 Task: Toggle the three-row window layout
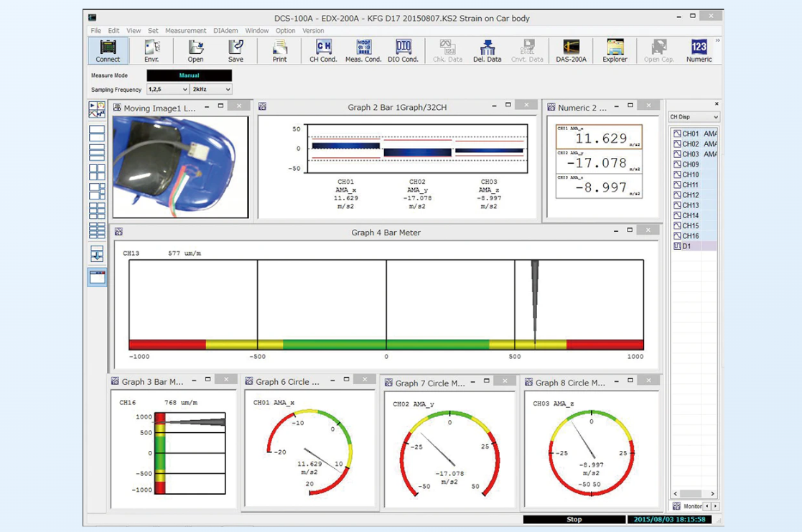pos(97,153)
